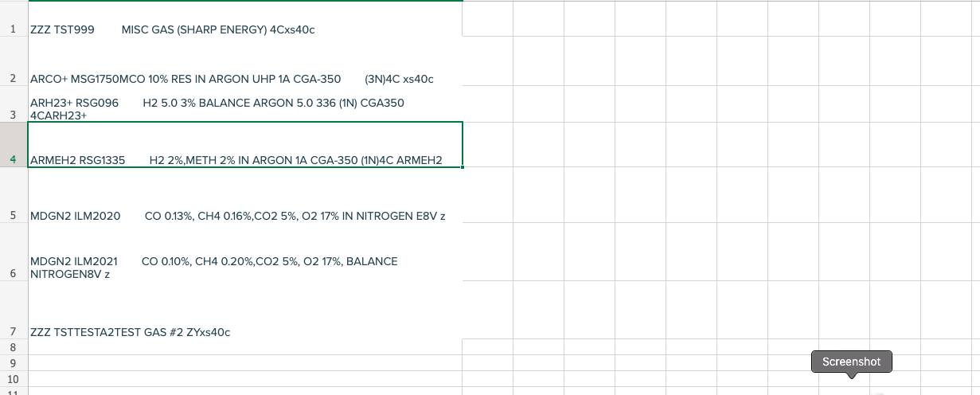
Task: Select row header 8
Action: tap(14, 347)
